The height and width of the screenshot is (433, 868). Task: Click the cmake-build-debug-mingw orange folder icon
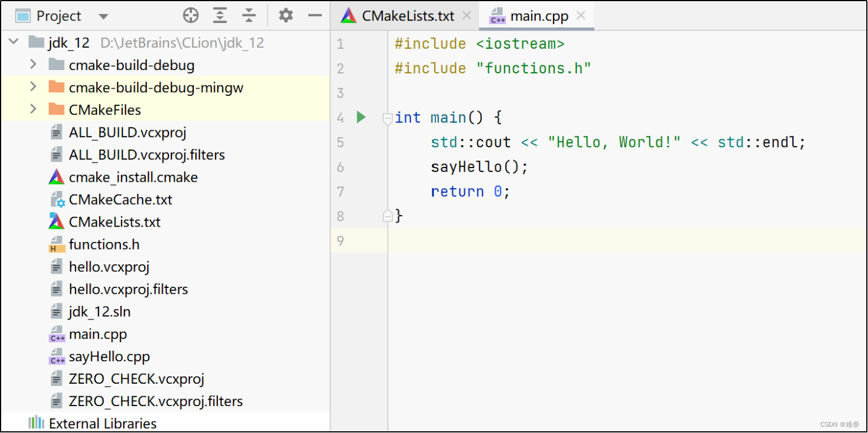click(x=56, y=87)
